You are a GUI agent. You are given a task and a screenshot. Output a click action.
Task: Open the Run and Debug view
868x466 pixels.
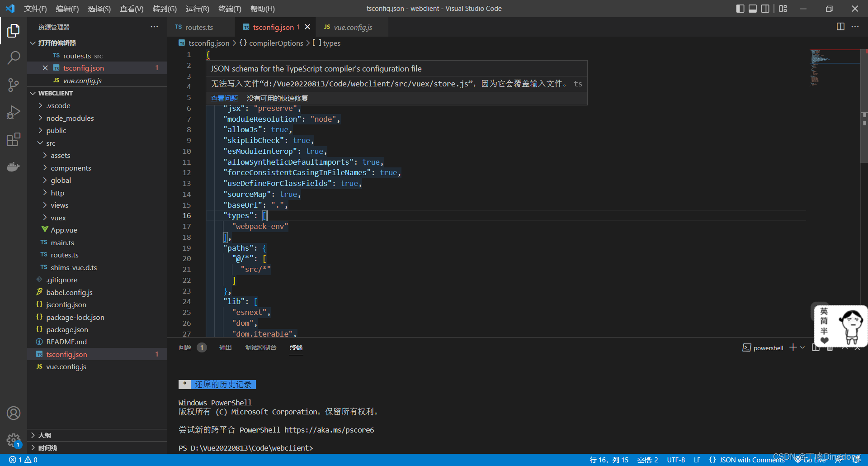pyautogui.click(x=14, y=112)
